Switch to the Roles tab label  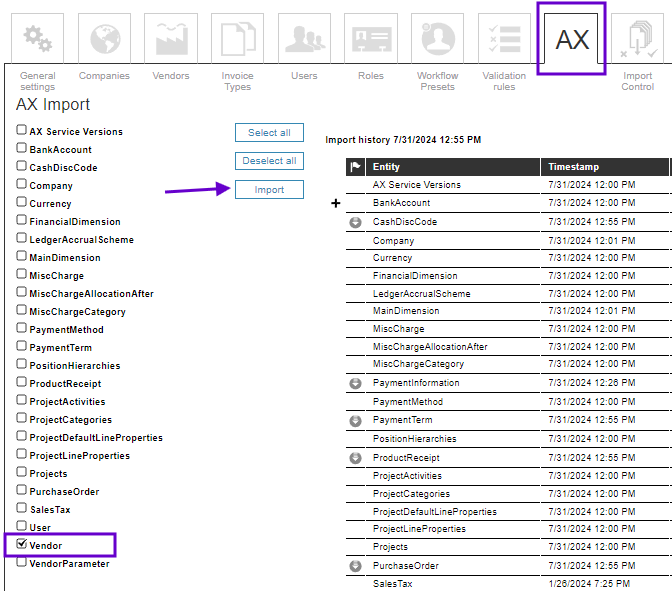[371, 76]
